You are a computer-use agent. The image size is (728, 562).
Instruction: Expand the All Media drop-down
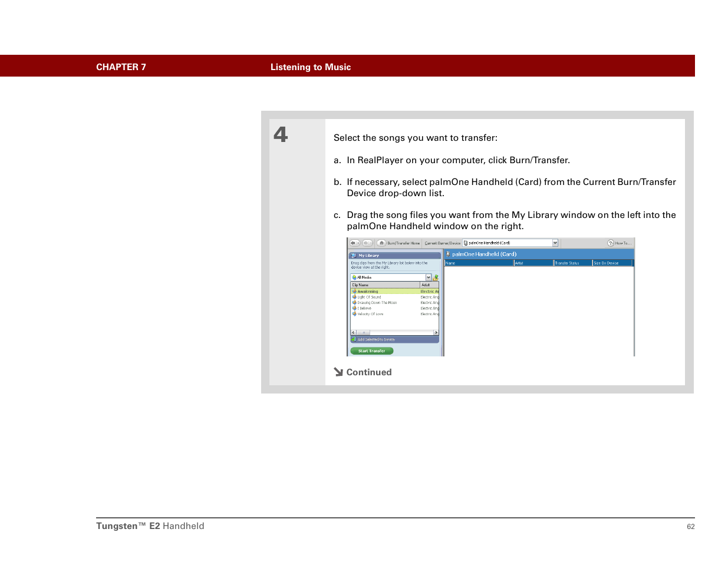pyautogui.click(x=429, y=277)
